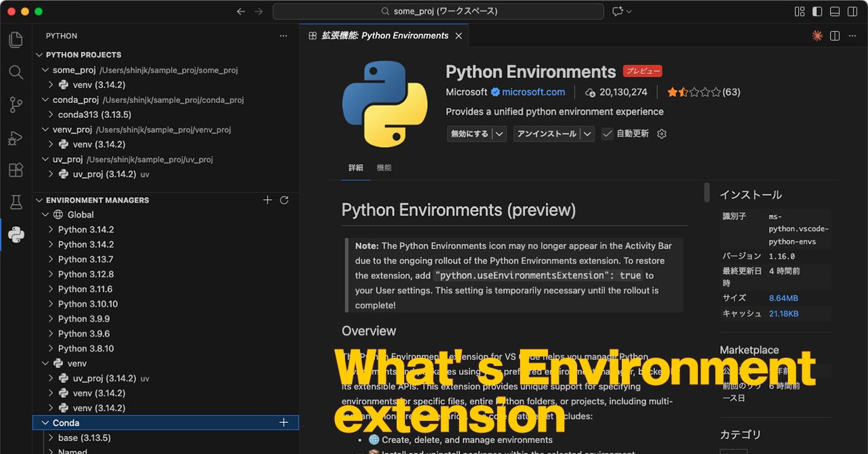Open the dropdown beside アンインストール

tap(589, 133)
